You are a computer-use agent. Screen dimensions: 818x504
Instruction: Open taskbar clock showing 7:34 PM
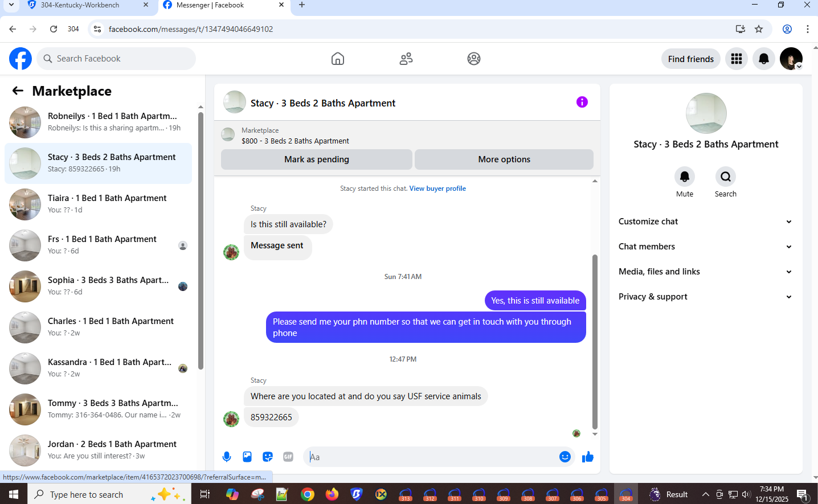pyautogui.click(x=772, y=494)
